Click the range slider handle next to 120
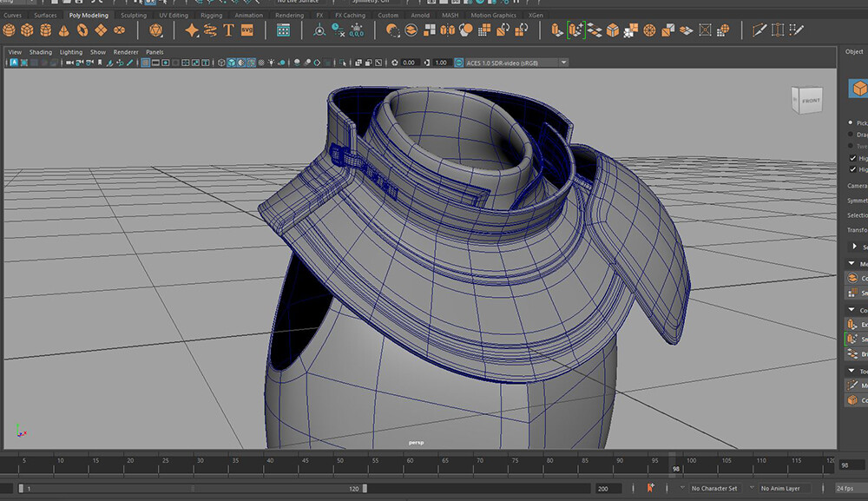Screen dimensions: 868x501 pos(365,488)
